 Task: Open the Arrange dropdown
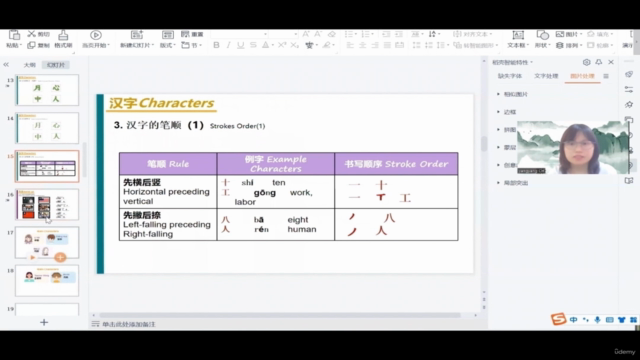pyautogui.click(x=568, y=45)
